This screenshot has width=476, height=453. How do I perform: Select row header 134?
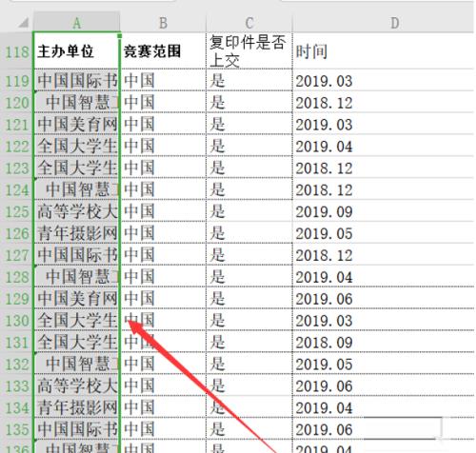pyautogui.click(x=16, y=407)
